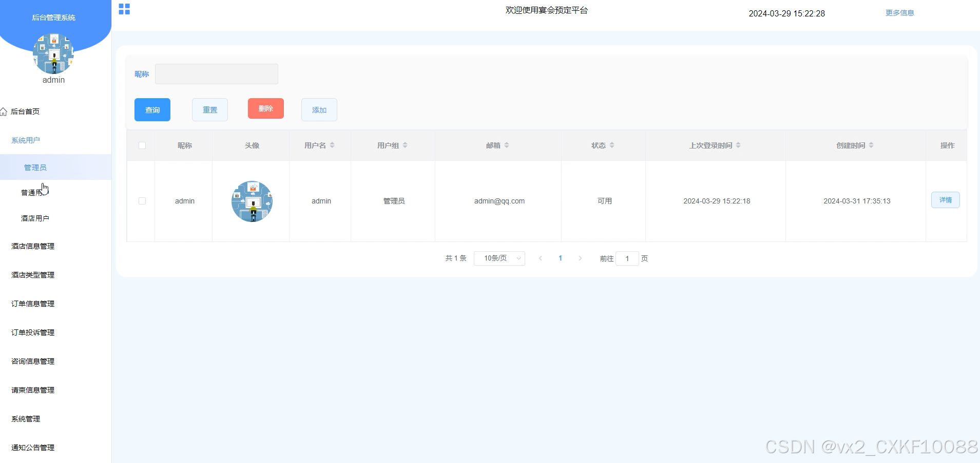980x463 pixels.
Task: Sort by 用户名 column arrows
Action: (x=332, y=145)
